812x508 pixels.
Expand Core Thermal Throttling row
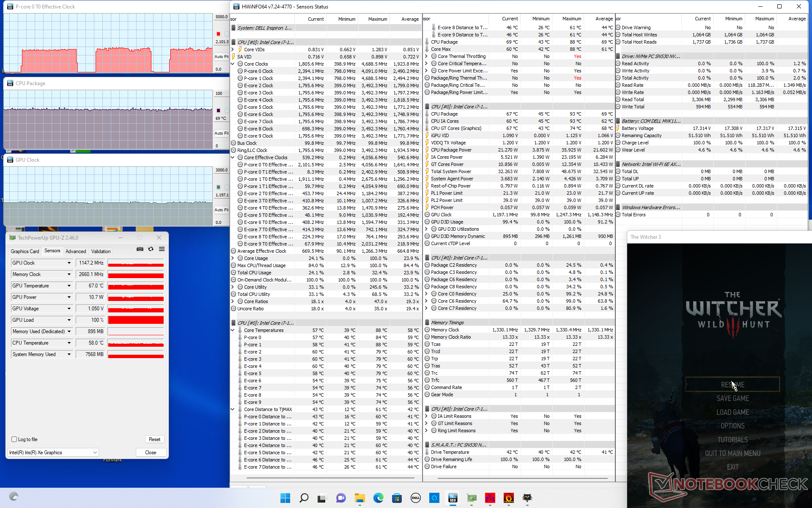coord(426,56)
